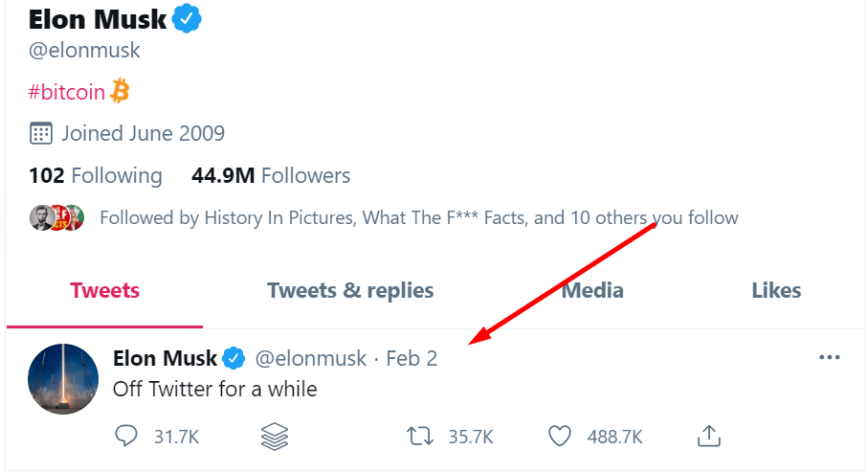Open the tweet's more options ellipsis menu
Viewport: 868px width, 472px height.
point(830,358)
